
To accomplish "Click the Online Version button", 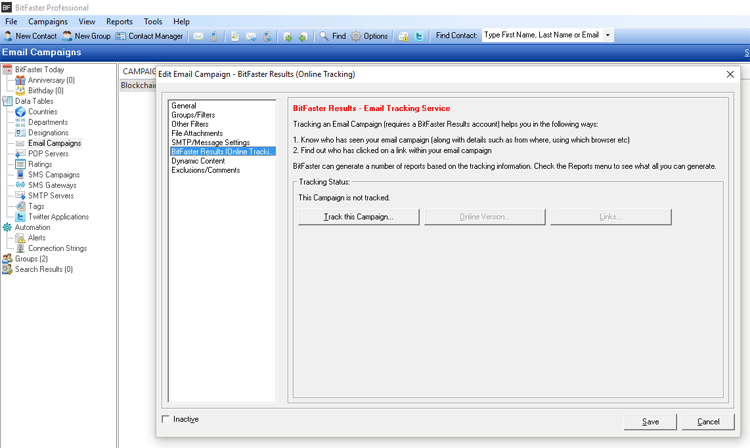I will pos(485,217).
